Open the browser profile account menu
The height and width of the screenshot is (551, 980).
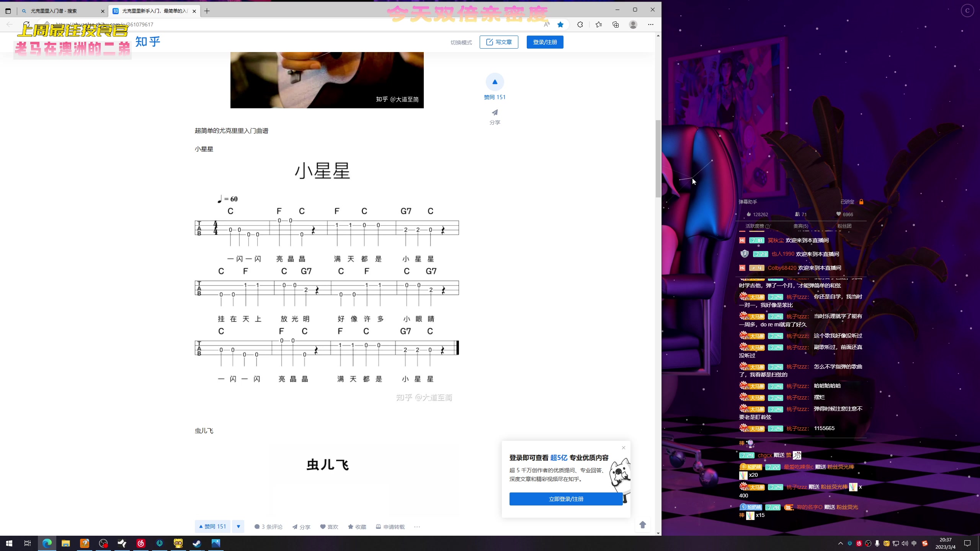point(633,24)
